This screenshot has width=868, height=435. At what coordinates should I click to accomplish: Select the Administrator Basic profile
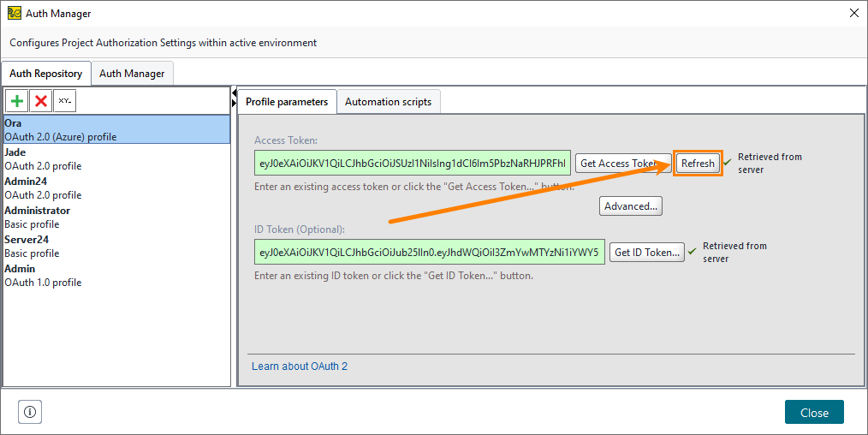116,217
